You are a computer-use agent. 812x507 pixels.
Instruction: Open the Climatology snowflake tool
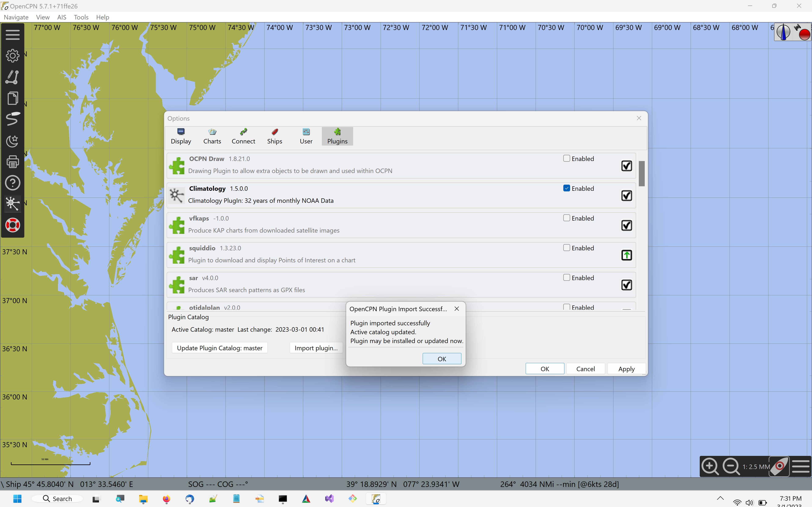click(13, 203)
